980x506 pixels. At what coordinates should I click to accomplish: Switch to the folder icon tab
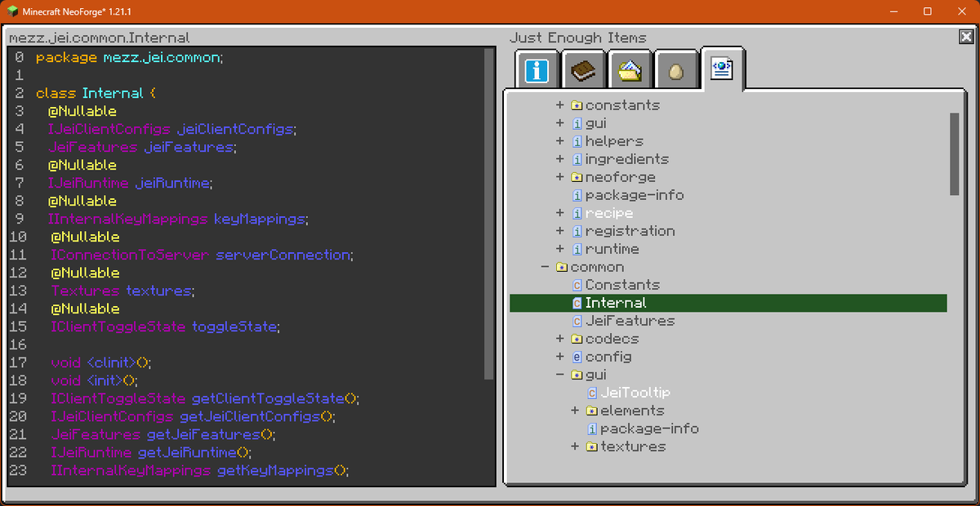click(630, 70)
